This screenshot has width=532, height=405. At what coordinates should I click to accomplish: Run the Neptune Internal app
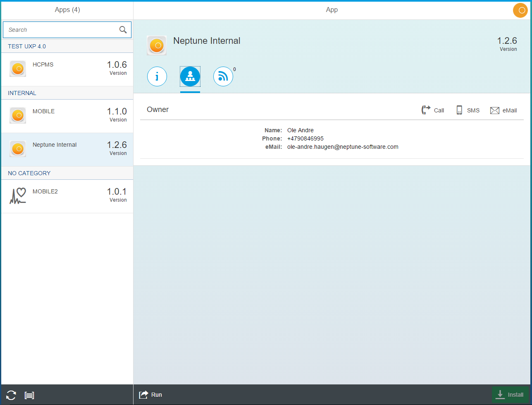coord(150,395)
